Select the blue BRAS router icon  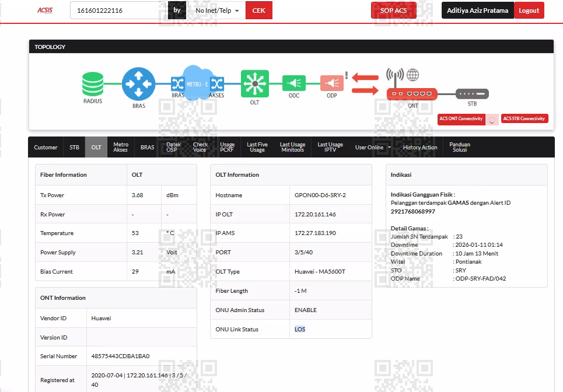[139, 83]
